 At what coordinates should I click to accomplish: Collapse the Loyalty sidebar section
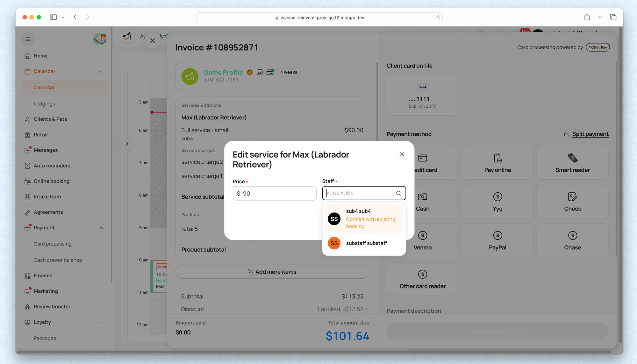click(x=101, y=322)
